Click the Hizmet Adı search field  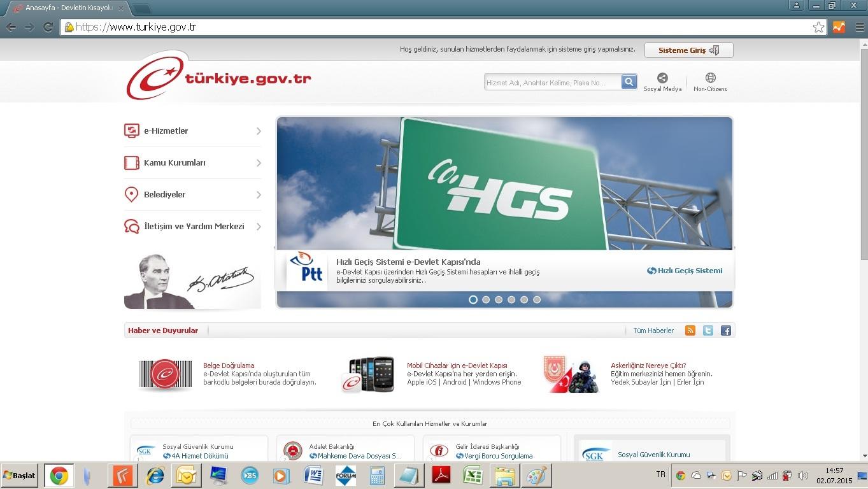point(551,83)
